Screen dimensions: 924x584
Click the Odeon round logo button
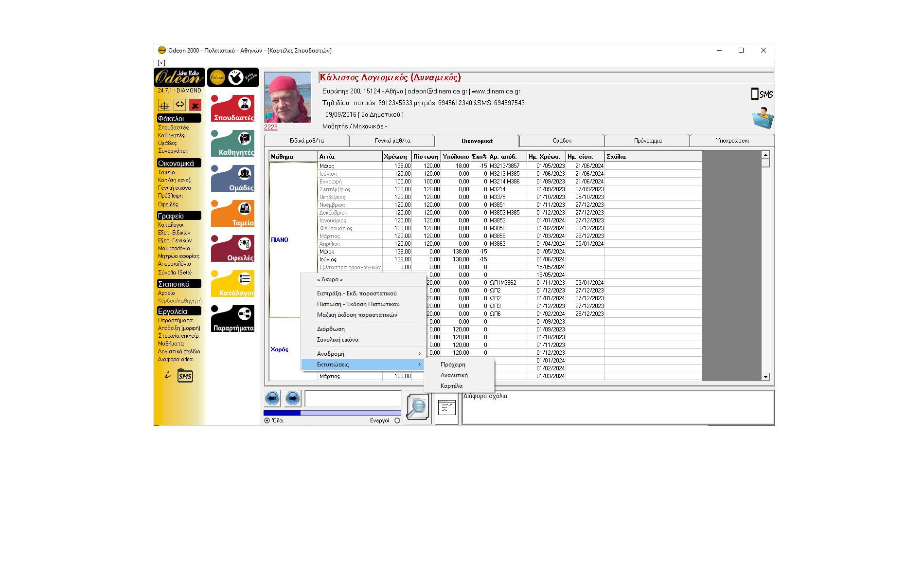point(217,77)
